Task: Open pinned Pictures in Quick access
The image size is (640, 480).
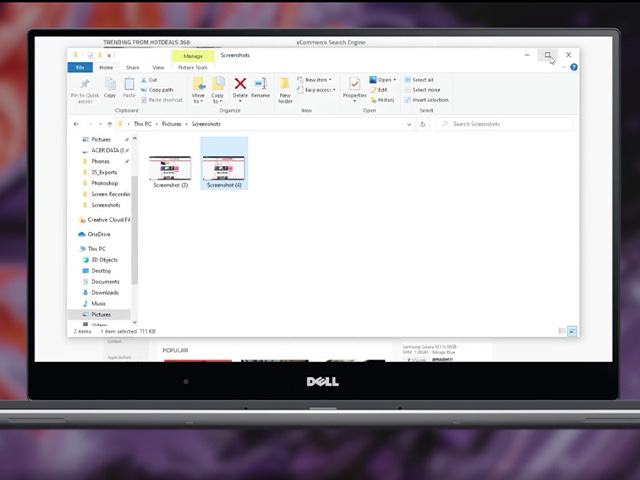Action: coord(101,140)
